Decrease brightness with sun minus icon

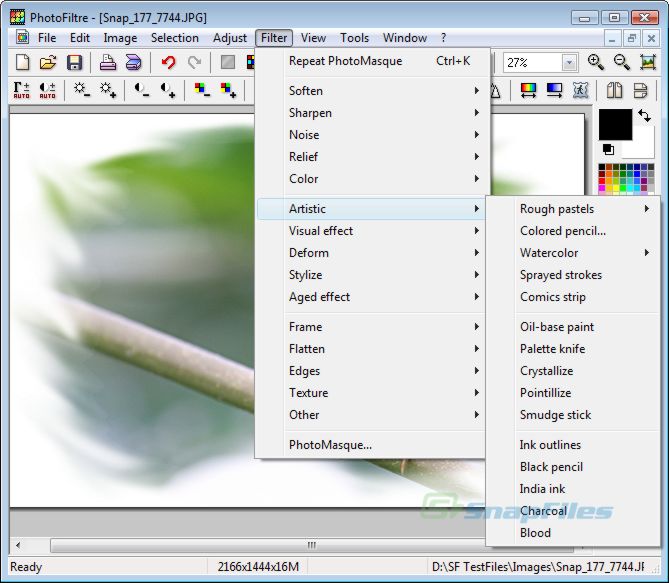(x=81, y=90)
